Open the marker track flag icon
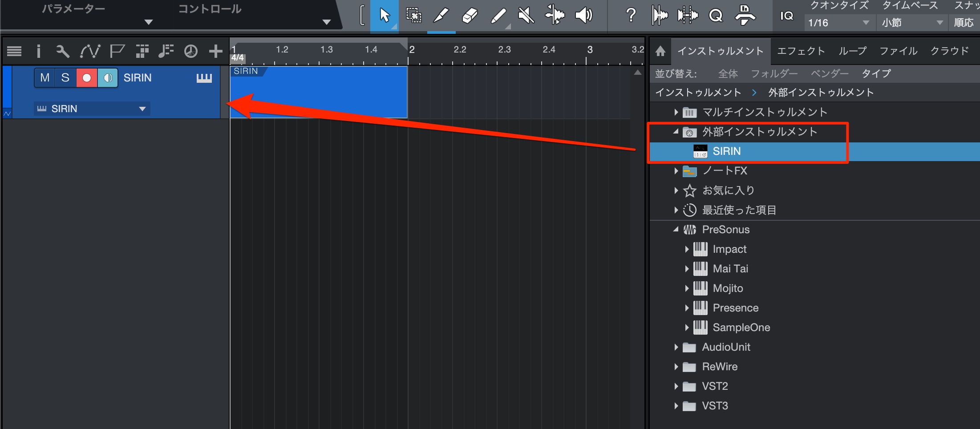 [117, 51]
